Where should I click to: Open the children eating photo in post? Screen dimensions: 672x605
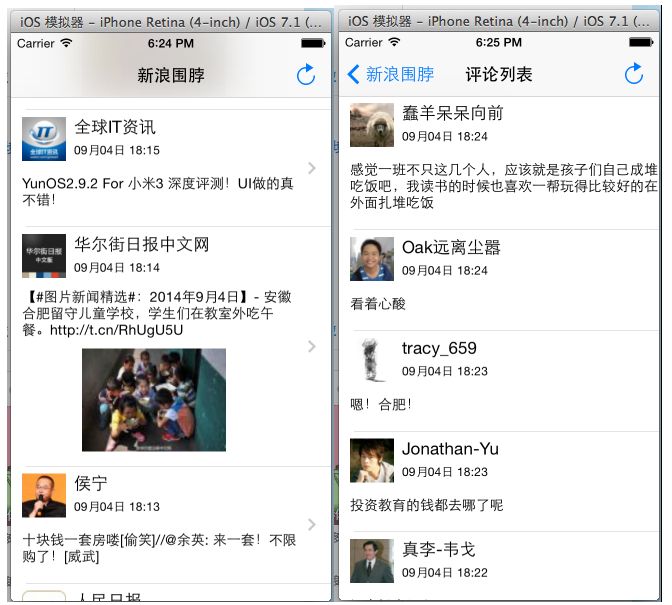[154, 400]
